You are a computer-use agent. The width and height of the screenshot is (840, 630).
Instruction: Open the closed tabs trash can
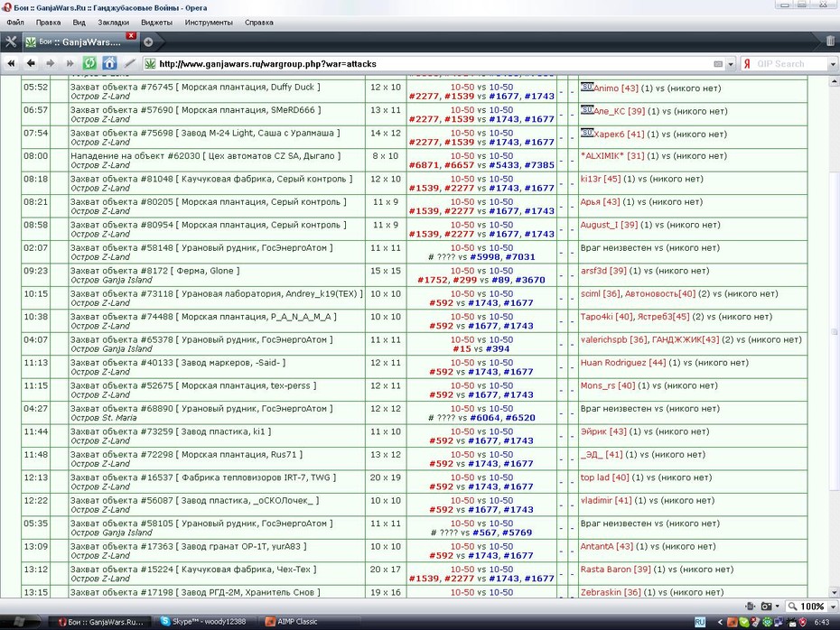coord(830,41)
